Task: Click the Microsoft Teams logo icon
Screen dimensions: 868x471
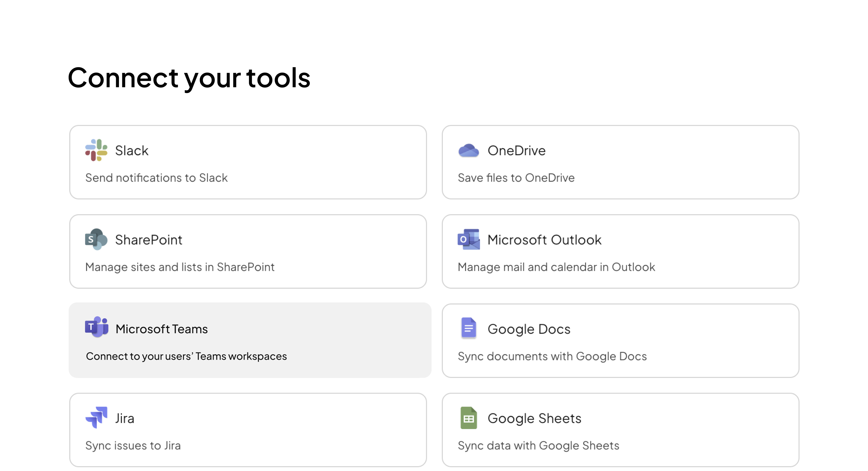Action: (96, 327)
